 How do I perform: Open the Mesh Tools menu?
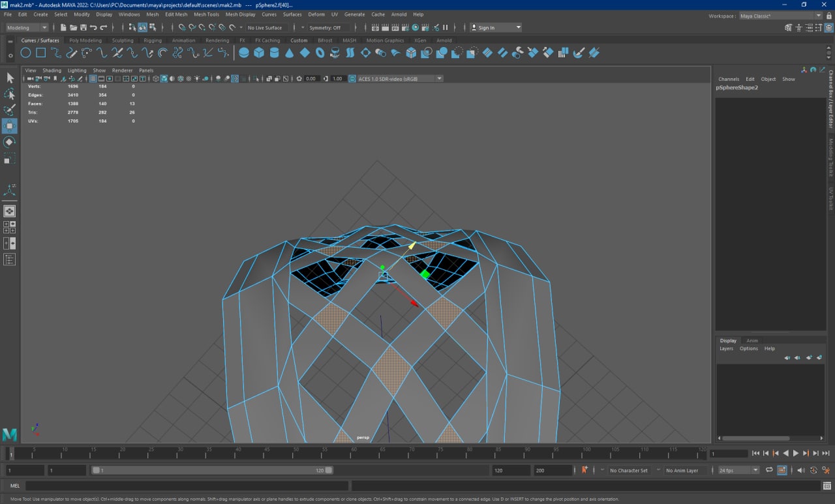click(x=206, y=14)
